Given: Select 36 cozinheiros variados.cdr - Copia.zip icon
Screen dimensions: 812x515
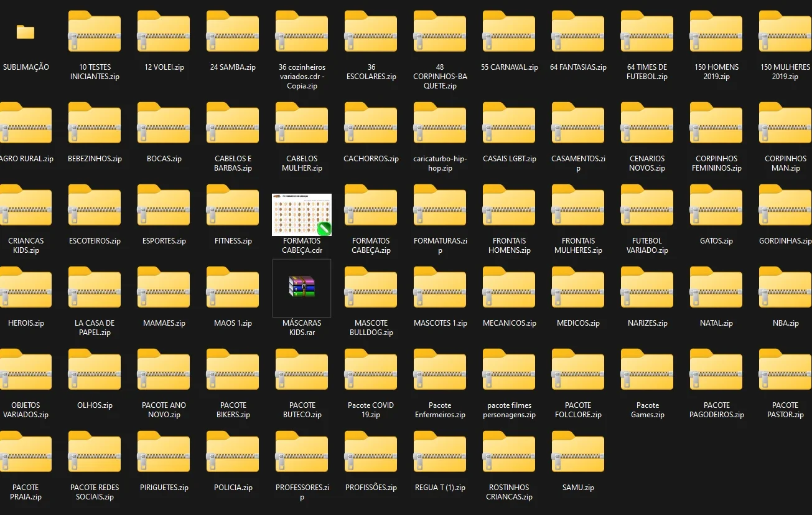Looking at the screenshot, I should point(302,31).
